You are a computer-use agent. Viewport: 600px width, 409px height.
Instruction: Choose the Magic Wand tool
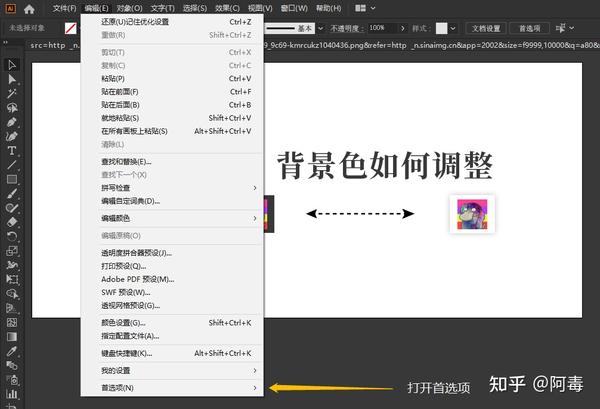pyautogui.click(x=12, y=93)
